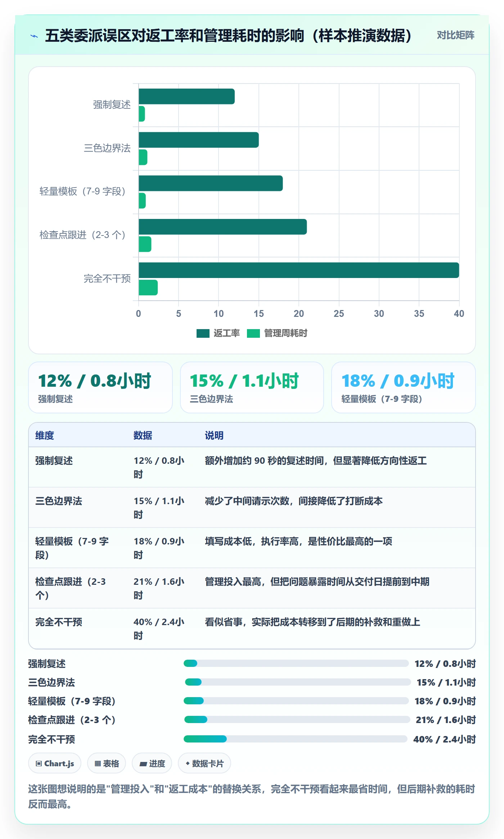Click the 数据卡片 tag chip
The width and height of the screenshot is (504, 839).
(x=204, y=763)
